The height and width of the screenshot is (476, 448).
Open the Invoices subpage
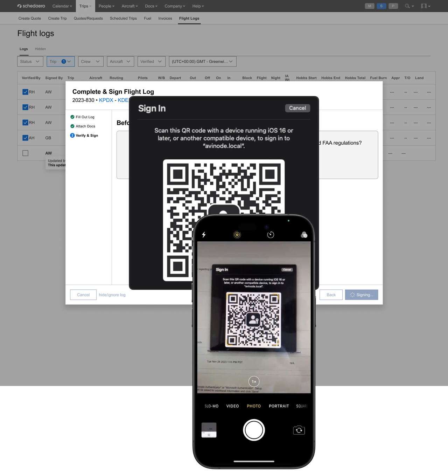click(165, 18)
